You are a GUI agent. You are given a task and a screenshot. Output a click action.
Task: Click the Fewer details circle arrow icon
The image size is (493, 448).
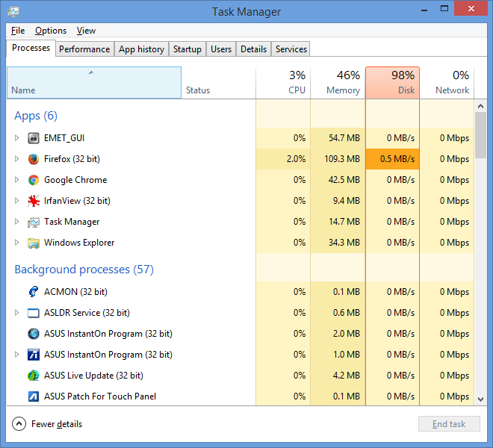tap(19, 424)
